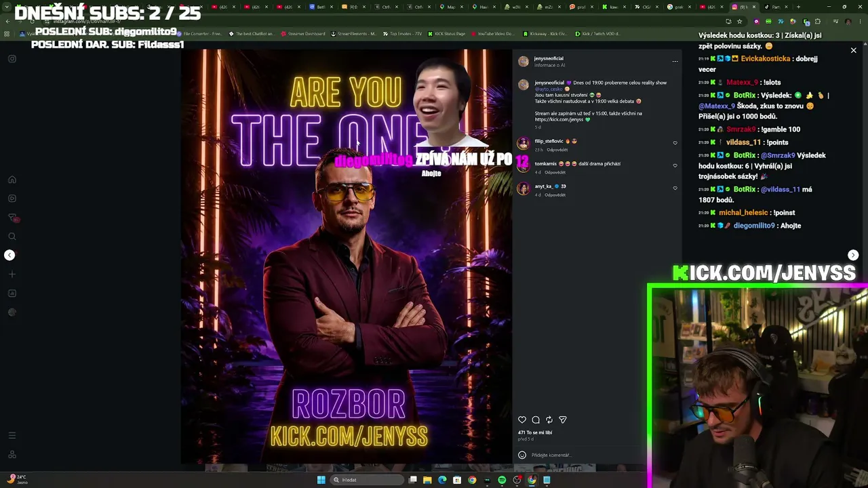Open the 'YouTube Video Do...' bookmark
868x488 pixels.
(x=492, y=33)
